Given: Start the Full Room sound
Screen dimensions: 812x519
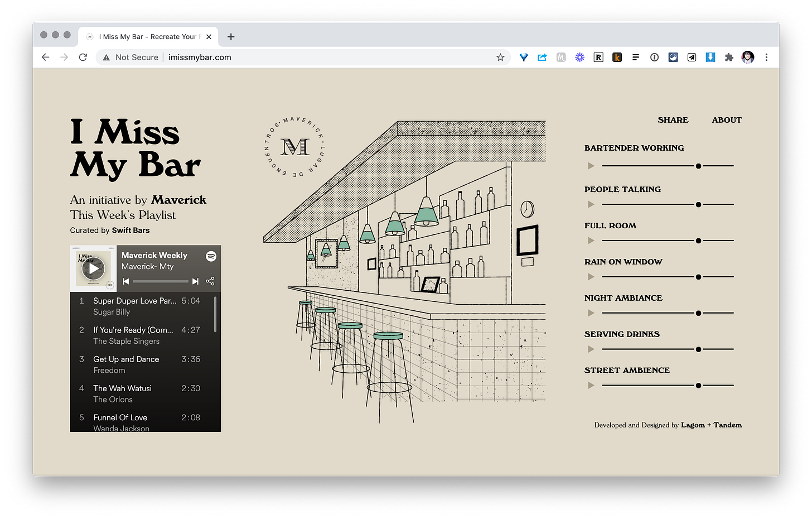Looking at the screenshot, I should pos(591,241).
